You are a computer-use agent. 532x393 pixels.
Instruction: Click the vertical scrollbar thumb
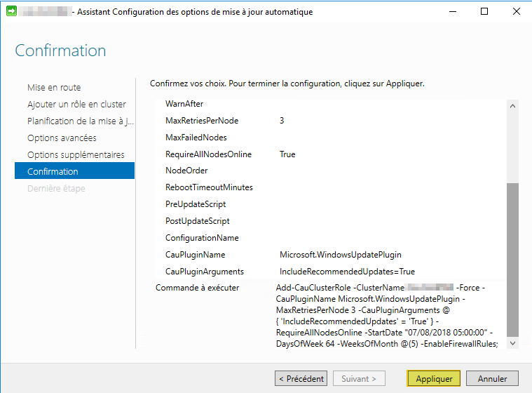click(512, 260)
